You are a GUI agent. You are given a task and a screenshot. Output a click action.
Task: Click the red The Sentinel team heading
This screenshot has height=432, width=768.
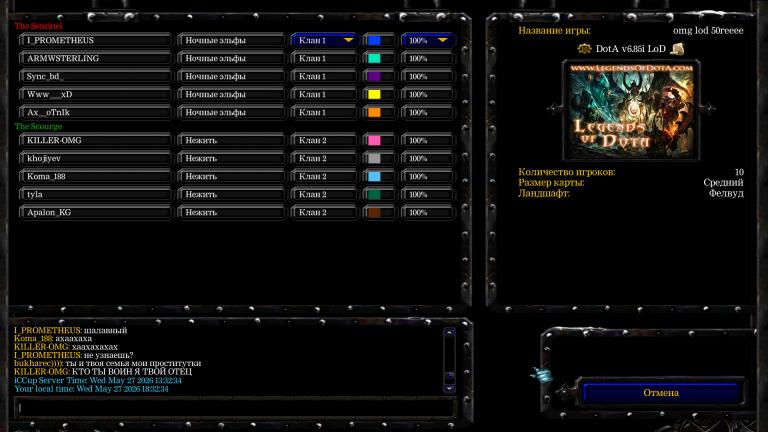[x=38, y=26]
